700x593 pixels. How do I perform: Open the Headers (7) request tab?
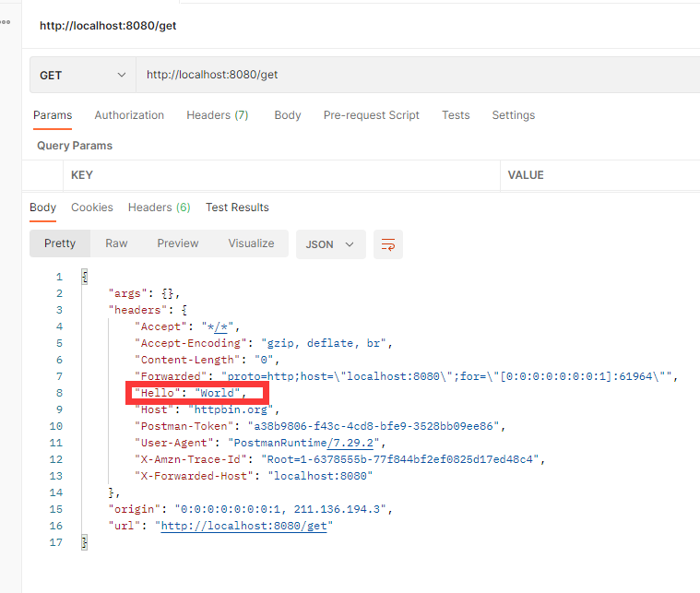click(x=217, y=115)
